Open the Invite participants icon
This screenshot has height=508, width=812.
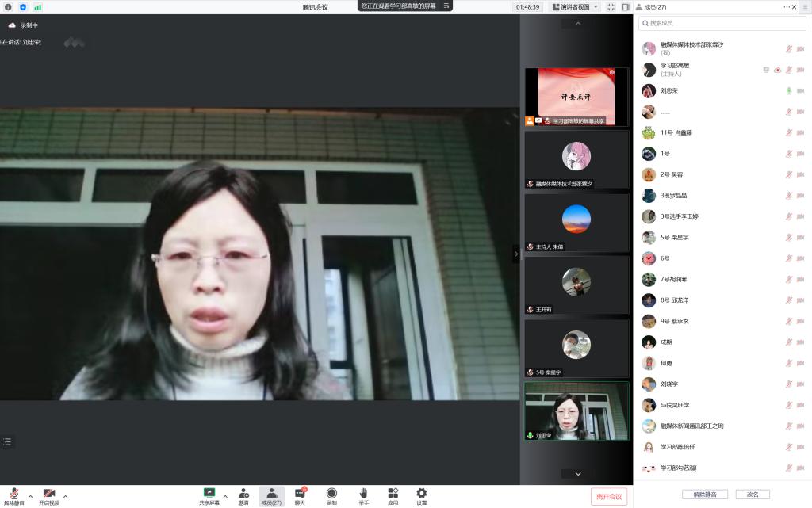tap(243, 494)
